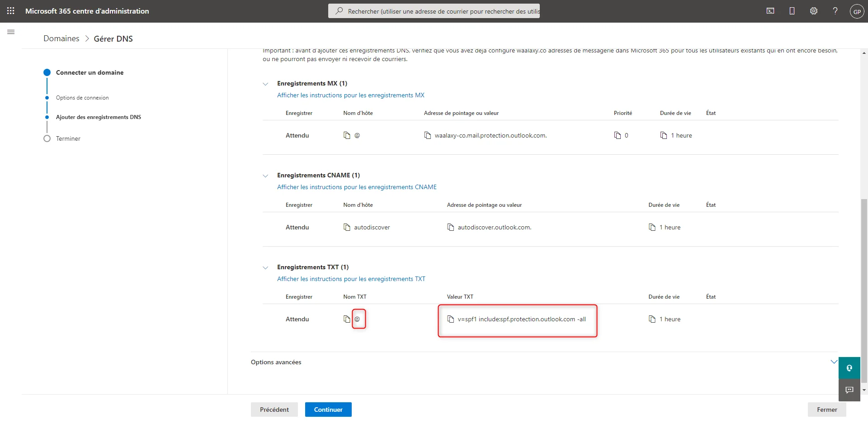This screenshot has height=424, width=868.
Task: Copy the autodiscover host name
Action: [347, 227]
